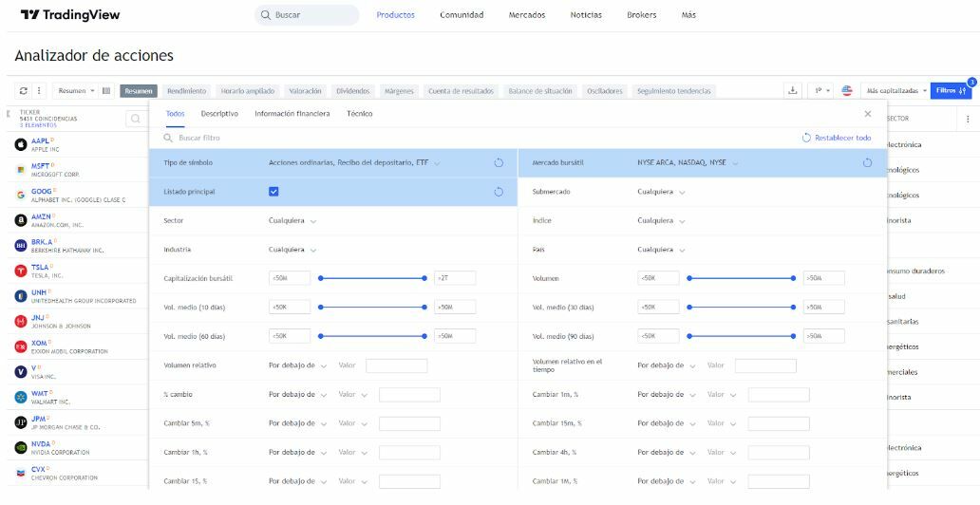The width and height of the screenshot is (980, 505).
Task: Click the US flag market selector
Action: pyautogui.click(x=847, y=91)
